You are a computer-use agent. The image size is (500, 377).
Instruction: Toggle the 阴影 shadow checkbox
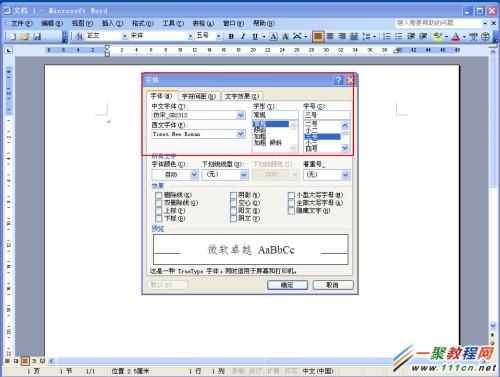(233, 195)
